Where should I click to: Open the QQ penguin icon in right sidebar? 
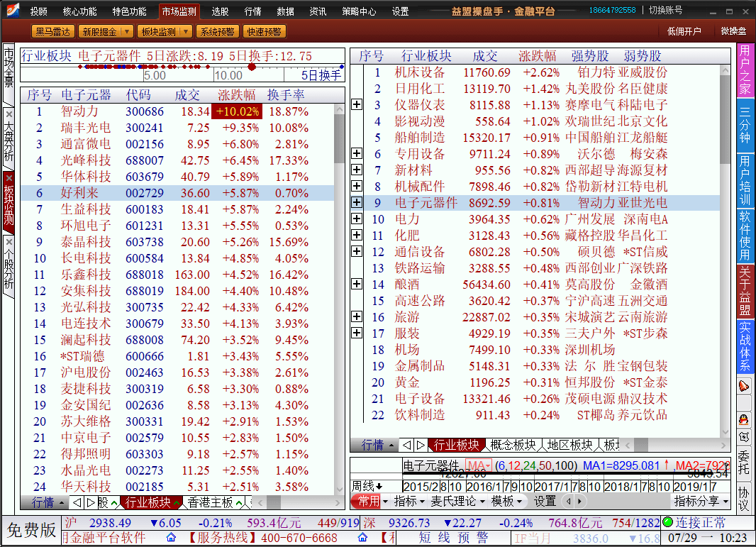coord(744,420)
